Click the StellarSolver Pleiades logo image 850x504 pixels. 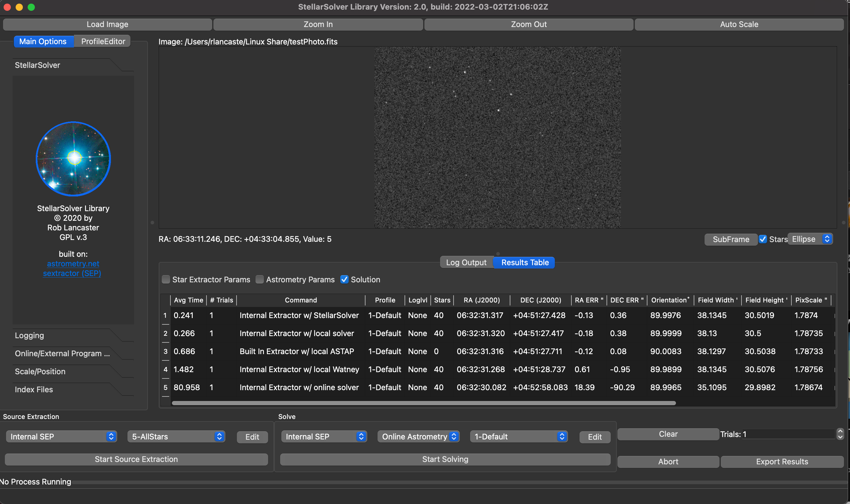tap(73, 159)
